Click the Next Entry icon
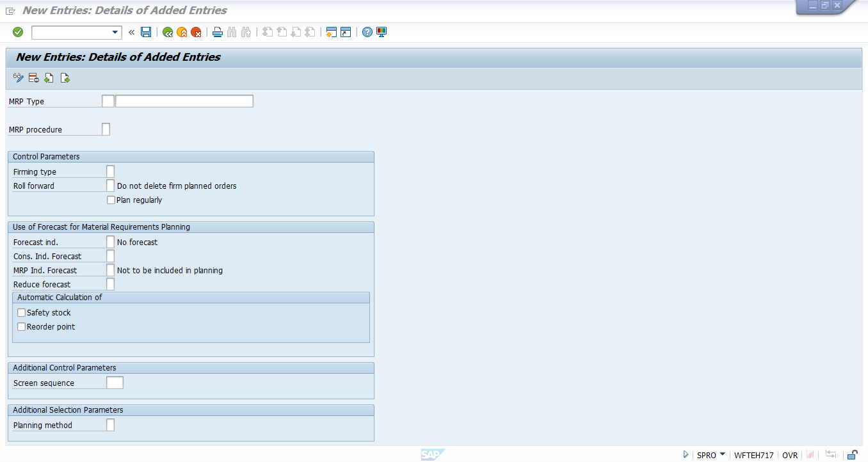868x462 pixels. pyautogui.click(x=65, y=78)
